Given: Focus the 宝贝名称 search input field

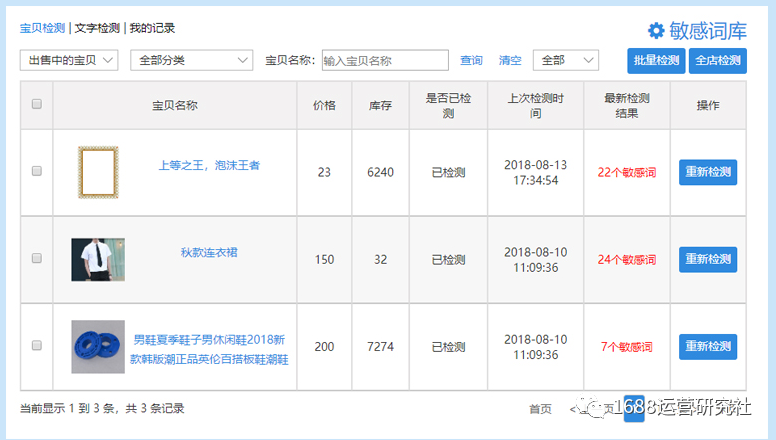Looking at the screenshot, I should point(385,60).
